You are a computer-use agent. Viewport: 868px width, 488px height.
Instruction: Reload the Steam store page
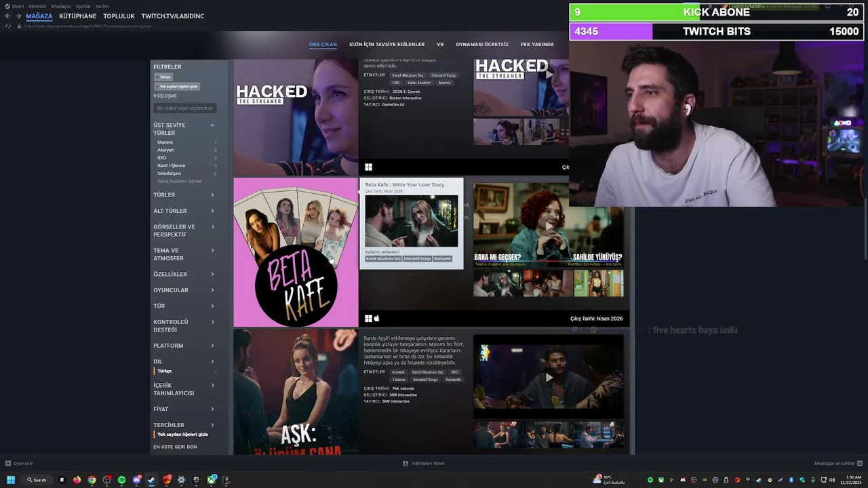[8, 26]
